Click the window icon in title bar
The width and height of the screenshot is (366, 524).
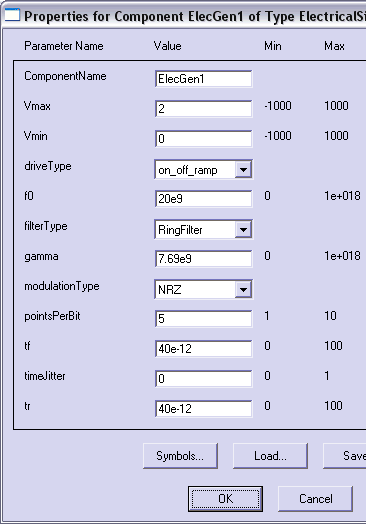point(12,15)
